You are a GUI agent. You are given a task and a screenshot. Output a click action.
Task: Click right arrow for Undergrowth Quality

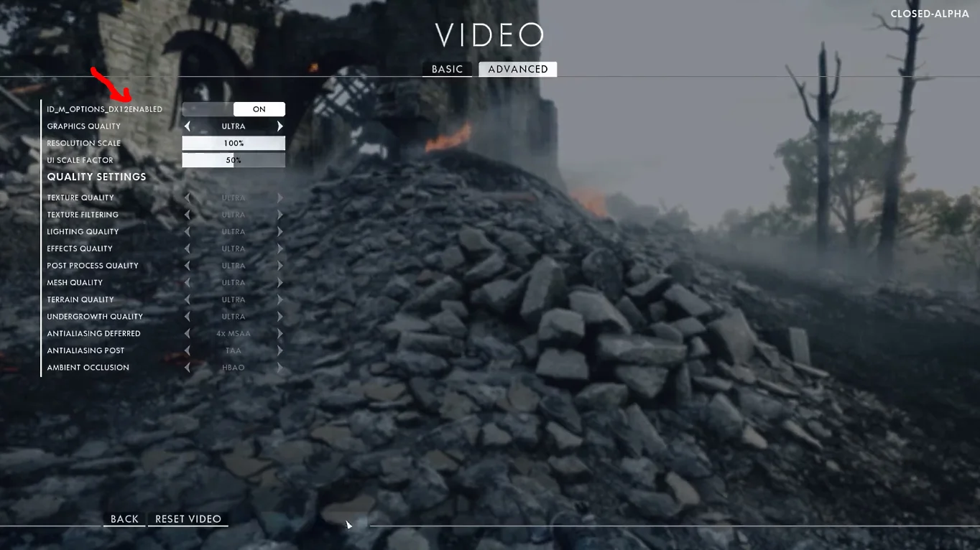pyautogui.click(x=279, y=317)
